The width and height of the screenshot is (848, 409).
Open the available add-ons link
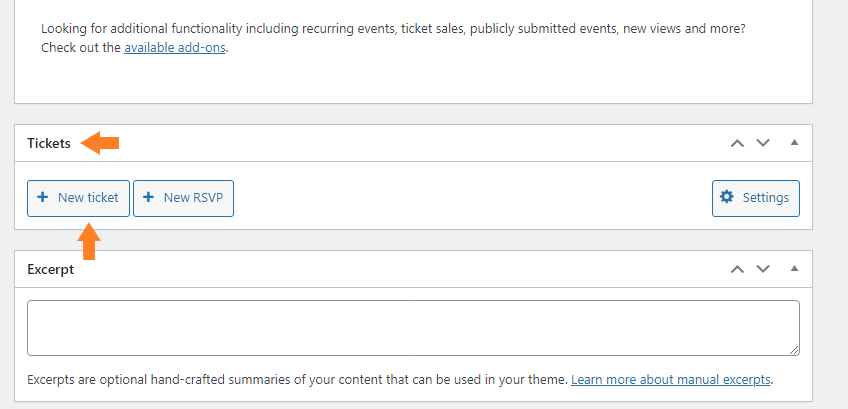[175, 48]
